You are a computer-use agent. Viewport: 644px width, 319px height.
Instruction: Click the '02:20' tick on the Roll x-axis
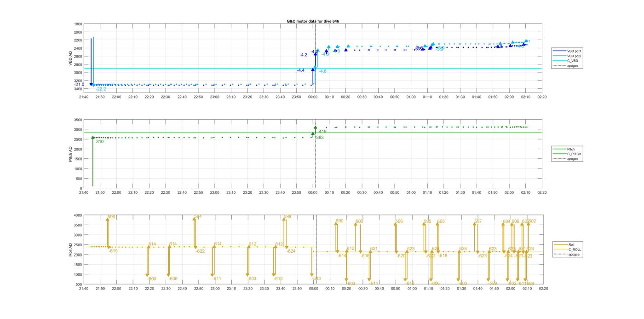pyautogui.click(x=542, y=288)
